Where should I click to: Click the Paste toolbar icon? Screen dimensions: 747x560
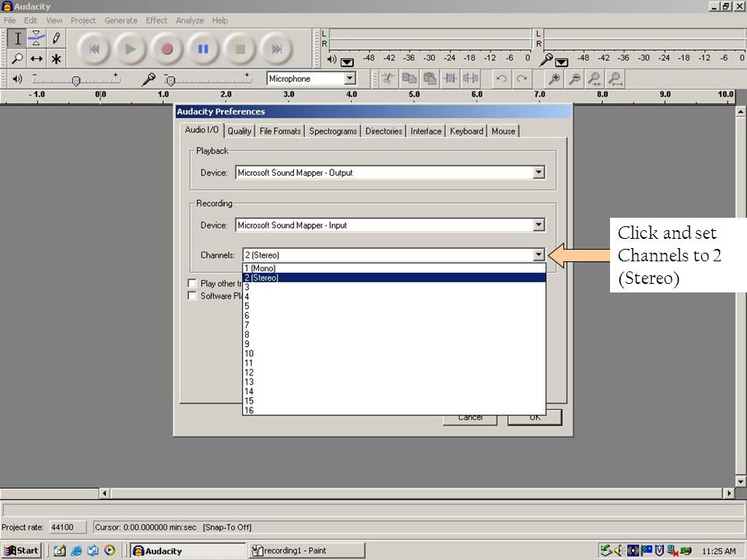tap(430, 79)
